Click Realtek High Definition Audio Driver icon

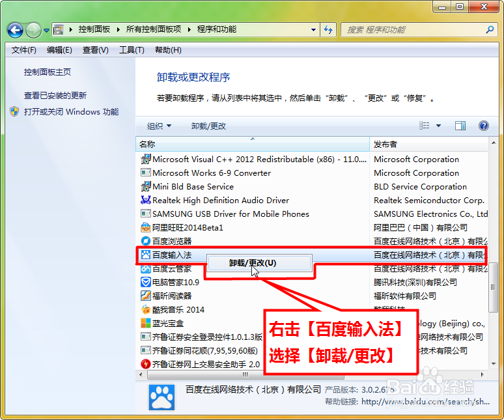click(x=146, y=200)
